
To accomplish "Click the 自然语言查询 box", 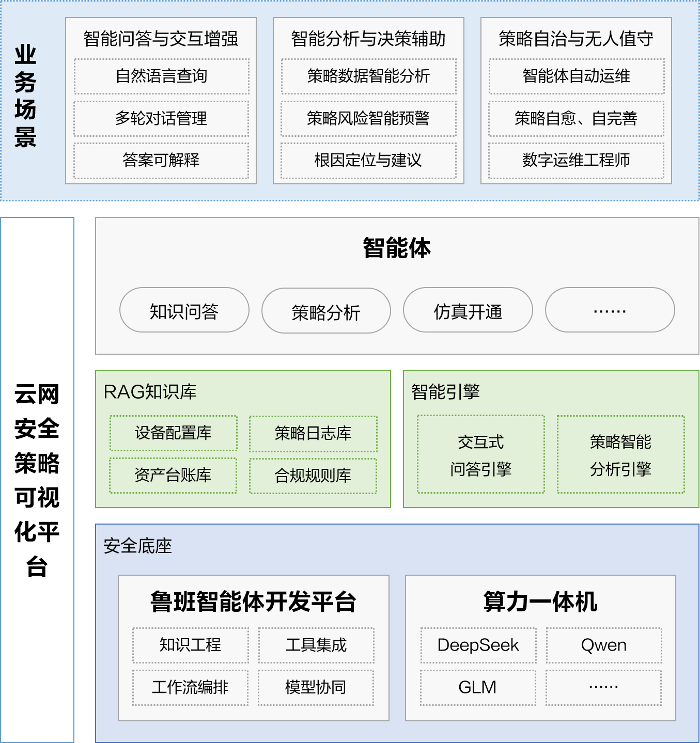I will [161, 76].
